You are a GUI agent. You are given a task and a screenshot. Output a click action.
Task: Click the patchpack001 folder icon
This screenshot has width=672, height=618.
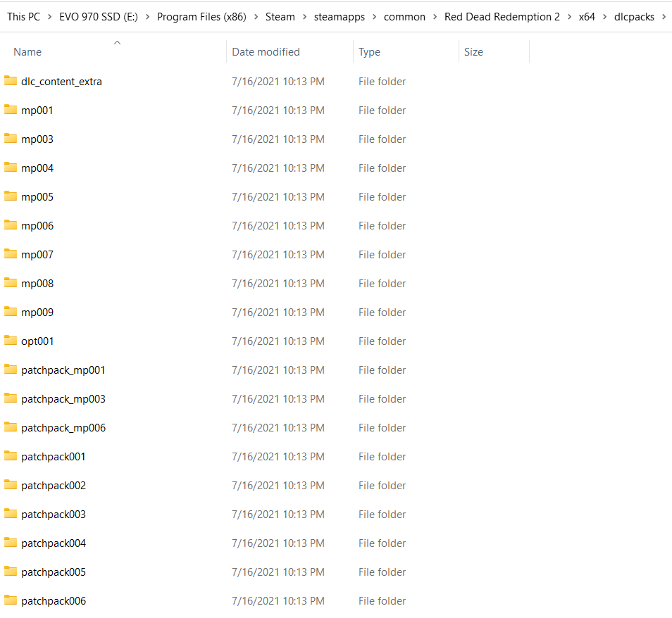pos(11,455)
